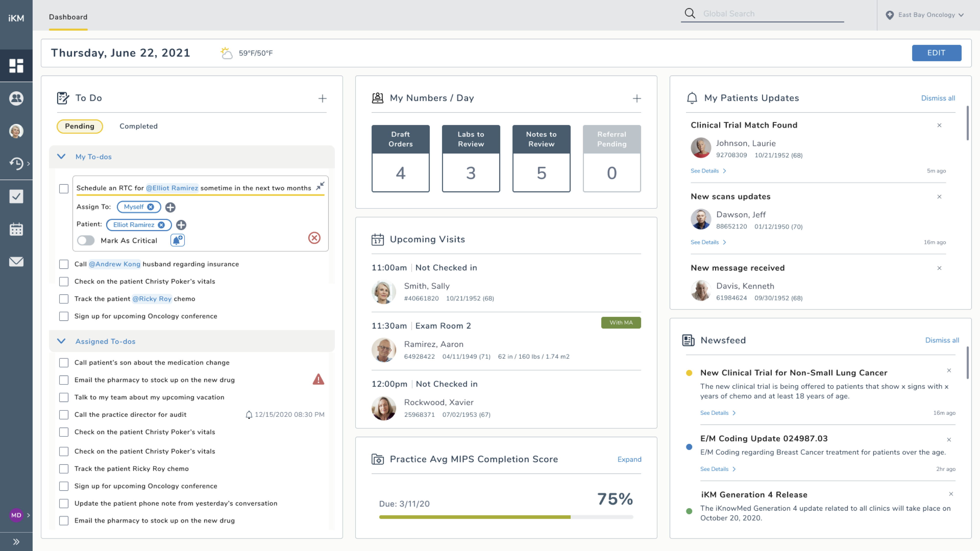This screenshot has height=551, width=980.
Task: Remove Elliot Ramirez from the Patient field
Action: [x=162, y=225]
